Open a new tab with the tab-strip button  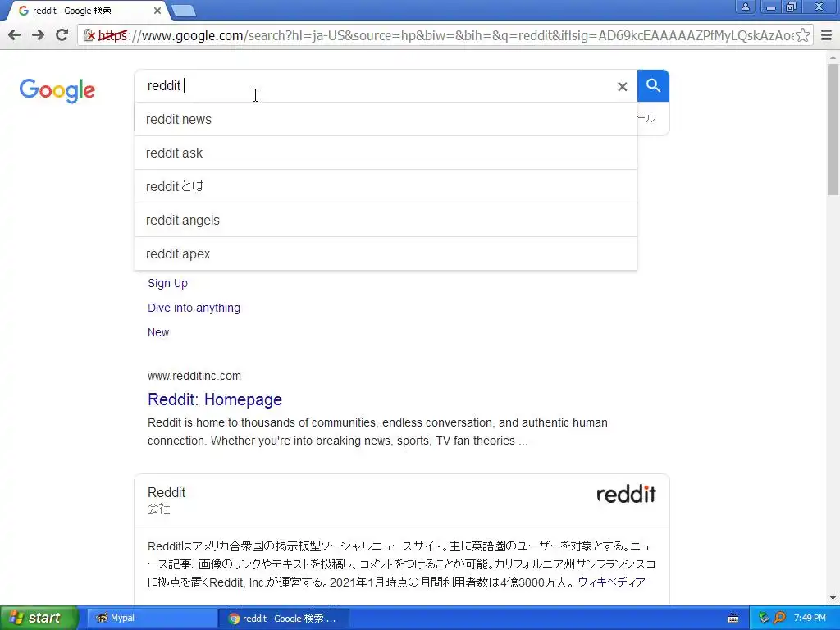(x=184, y=11)
